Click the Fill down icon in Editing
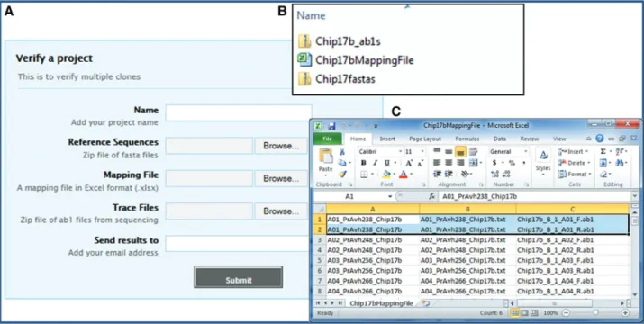The image size is (644, 324). tap(603, 163)
